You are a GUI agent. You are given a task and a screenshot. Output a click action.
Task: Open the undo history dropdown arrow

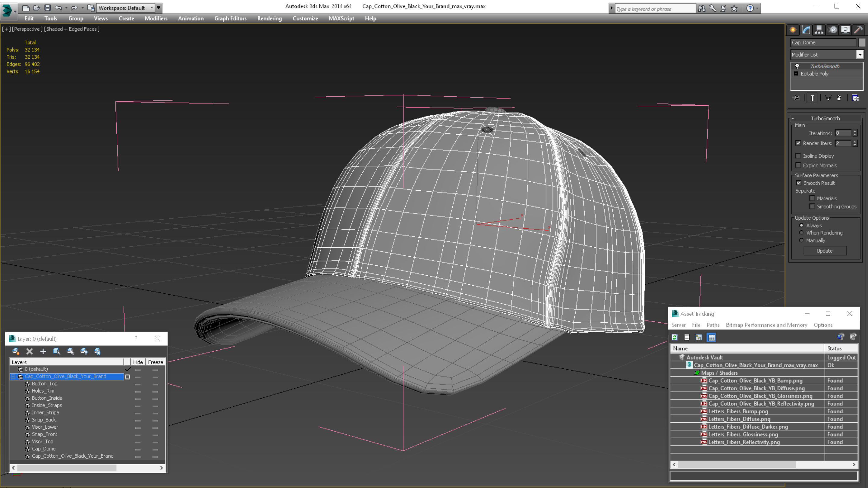coord(66,8)
